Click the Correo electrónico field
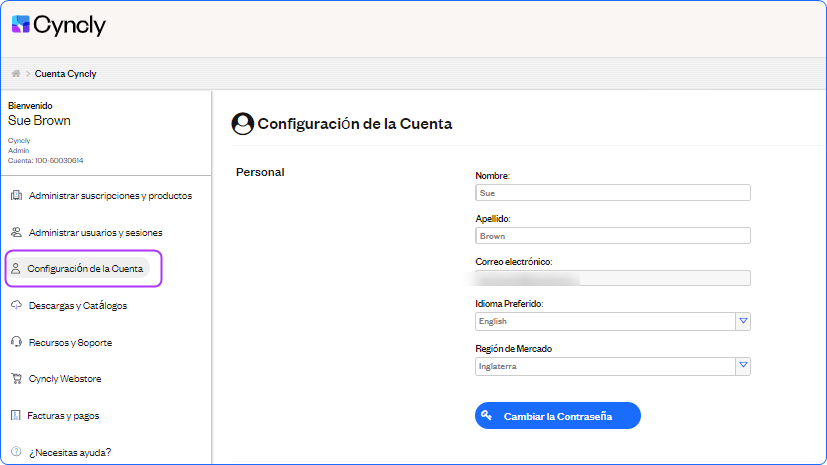 point(613,278)
